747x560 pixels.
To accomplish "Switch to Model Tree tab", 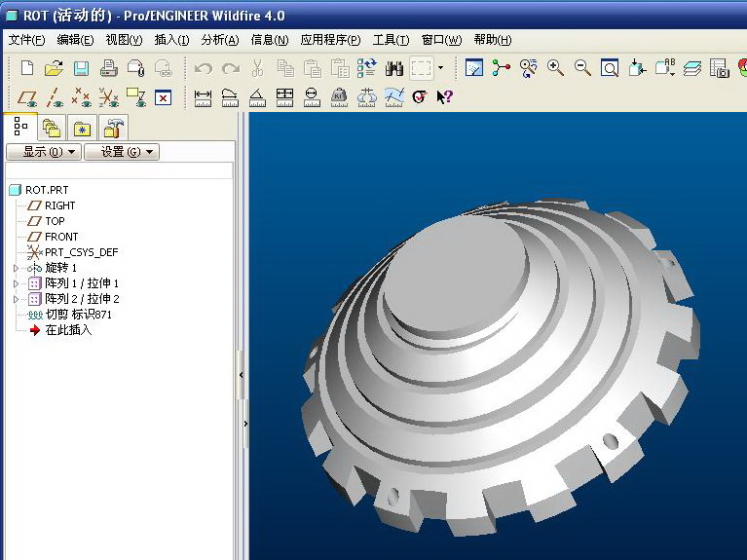I will coord(20,127).
